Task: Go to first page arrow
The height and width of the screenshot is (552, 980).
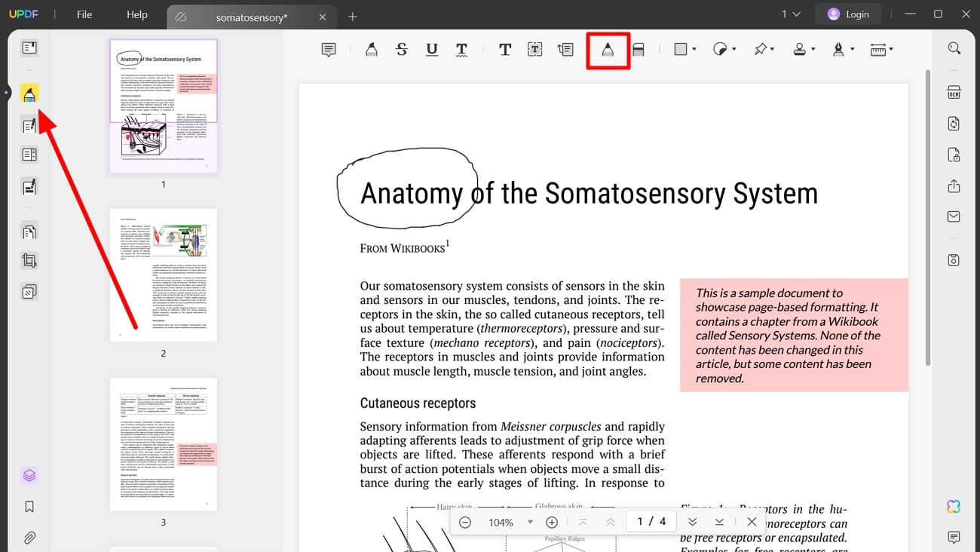Action: click(x=583, y=522)
